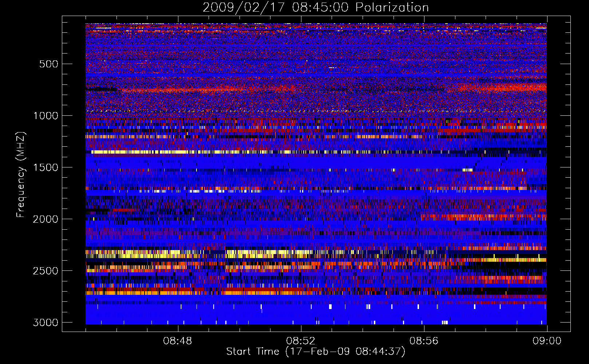Click the '2500' frequency axis label
This screenshot has height=364, width=589.
(46, 271)
